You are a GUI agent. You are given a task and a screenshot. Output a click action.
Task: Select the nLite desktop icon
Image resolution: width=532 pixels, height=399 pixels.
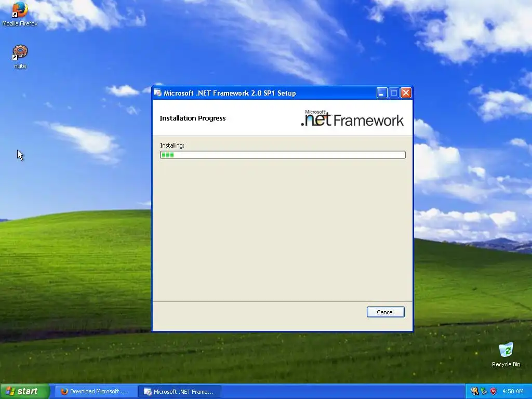(20, 57)
